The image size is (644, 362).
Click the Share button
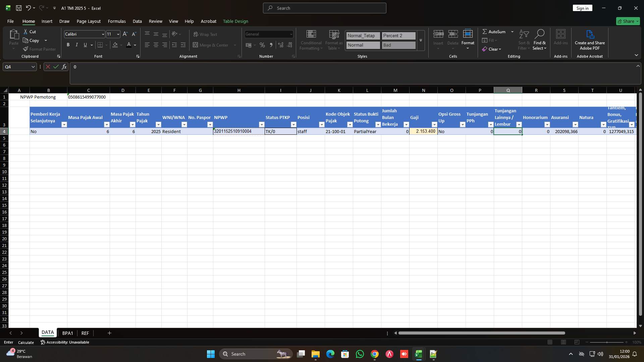(628, 21)
